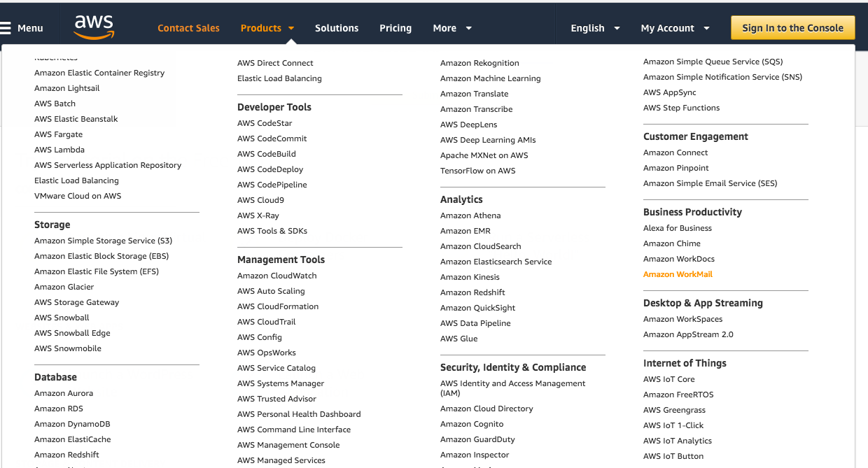Viewport: 868px width, 468px height.
Task: Go to Amazon Simple Email Service (SES)
Action: tap(710, 183)
